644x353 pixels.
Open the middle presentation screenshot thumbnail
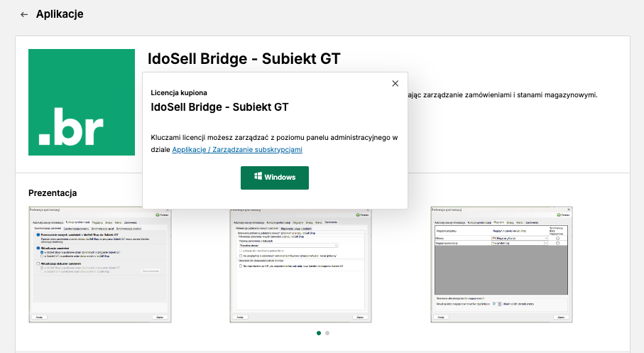click(x=300, y=265)
